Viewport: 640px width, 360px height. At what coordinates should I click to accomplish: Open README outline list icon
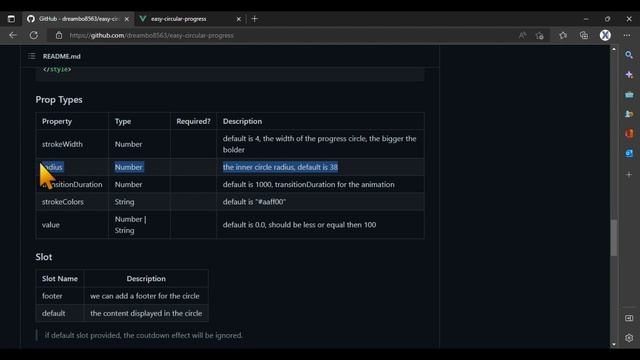[x=32, y=56]
